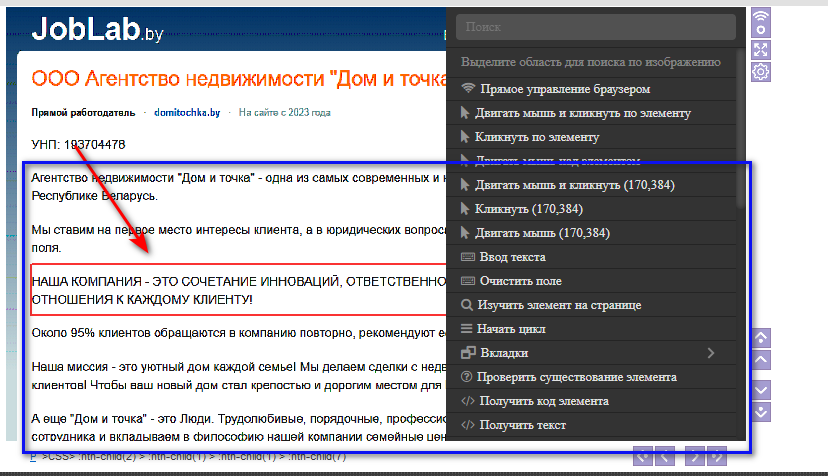Viewport: 828px width, 476px height.
Task: Choose Изучить элемент на странице
Action: pos(591,305)
